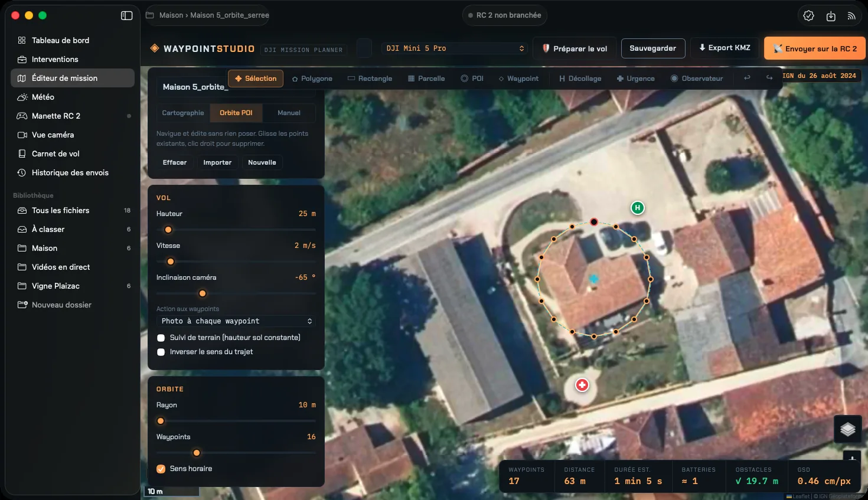Click the Sauvegarder button
Image resolution: width=868 pixels, height=500 pixels.
click(x=653, y=48)
